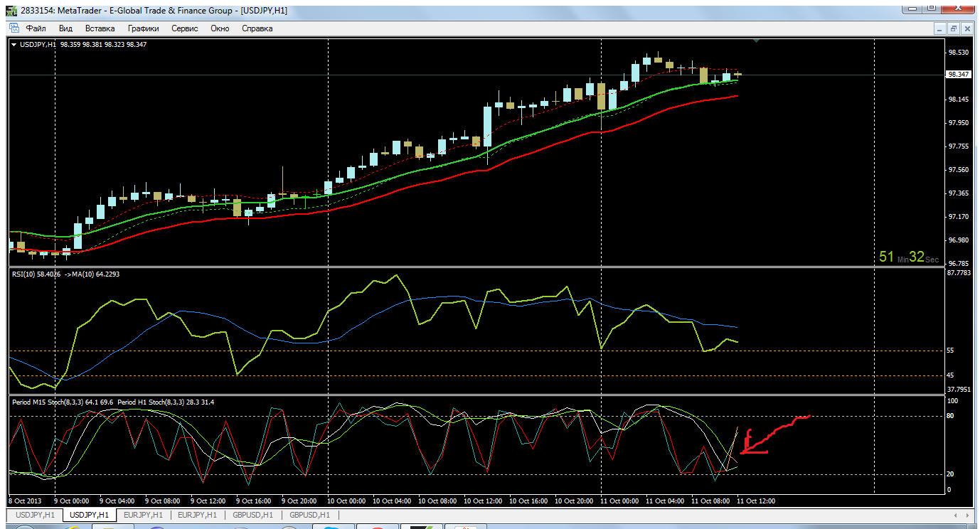The height and width of the screenshot is (529, 980).
Task: Open the Окно menu
Action: pos(220,28)
